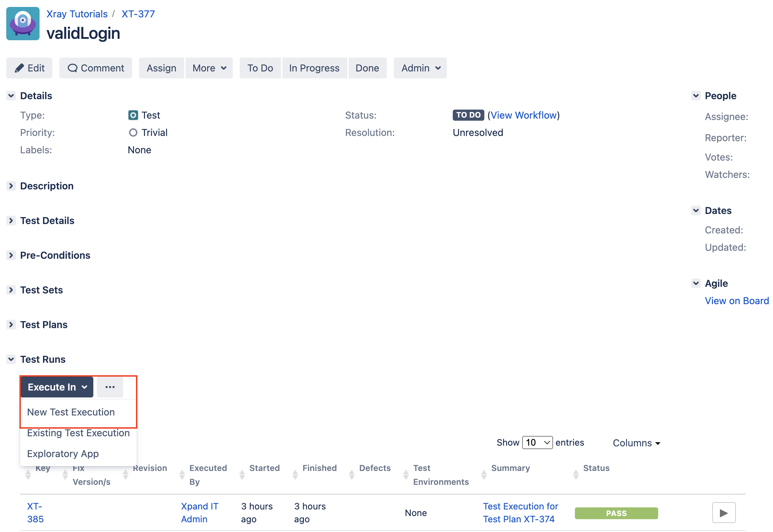Choose Existing Test Execution option

click(78, 433)
